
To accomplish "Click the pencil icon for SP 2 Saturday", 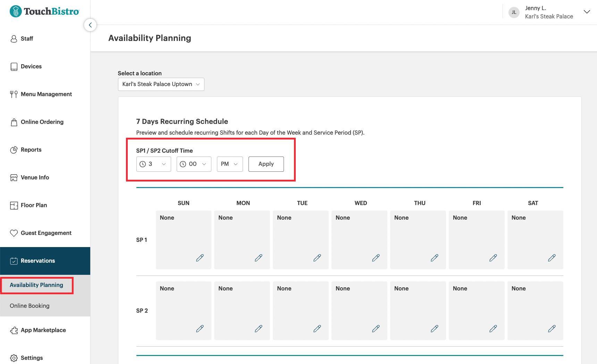I will (552, 328).
